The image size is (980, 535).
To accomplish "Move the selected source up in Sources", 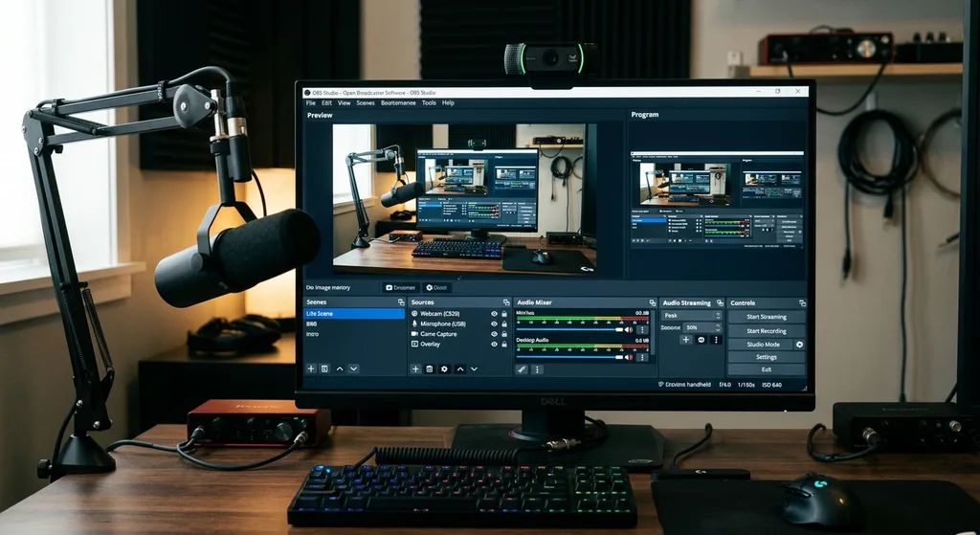I will pos(460,369).
